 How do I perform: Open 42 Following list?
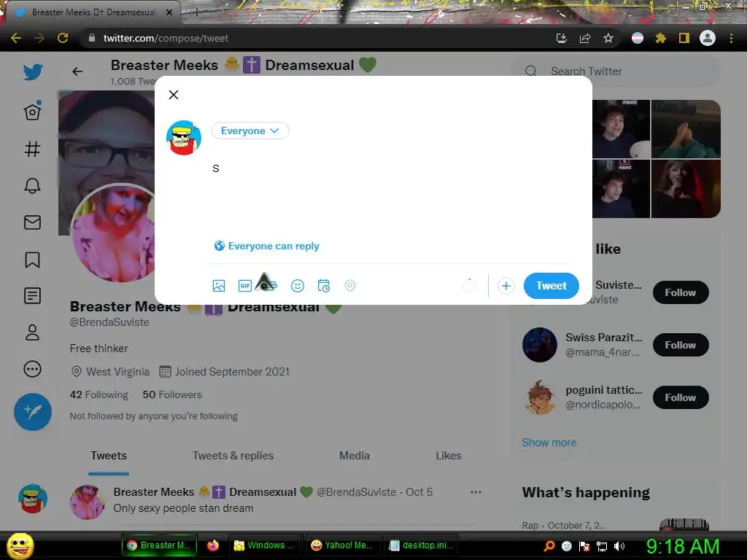point(99,394)
